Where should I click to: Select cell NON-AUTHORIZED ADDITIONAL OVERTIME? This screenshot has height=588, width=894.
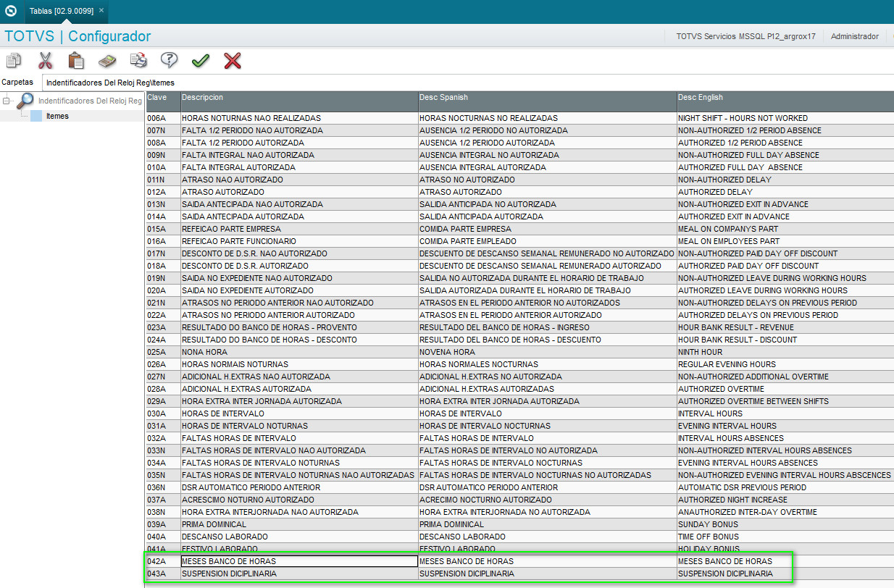click(785, 377)
